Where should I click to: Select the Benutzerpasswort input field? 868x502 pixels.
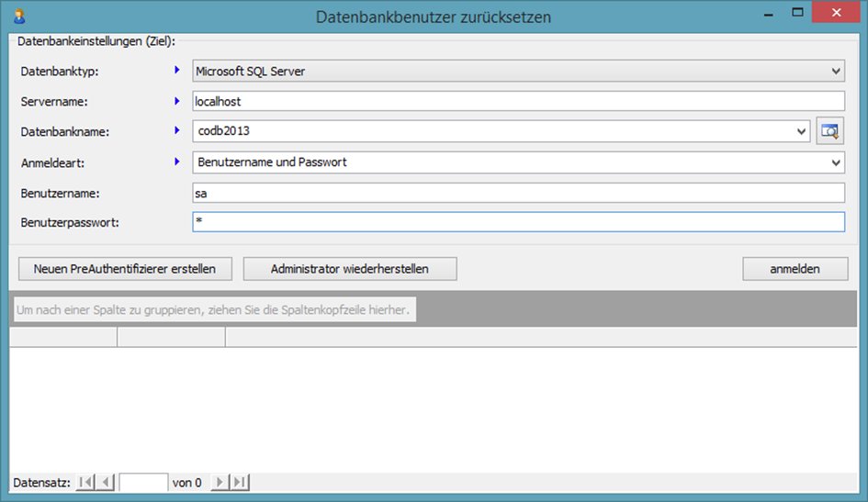click(x=518, y=223)
